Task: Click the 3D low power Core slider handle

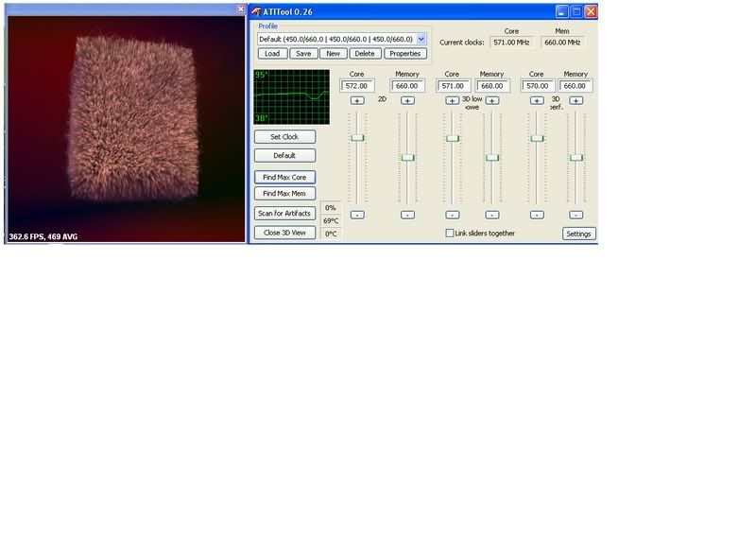Action: click(x=453, y=138)
